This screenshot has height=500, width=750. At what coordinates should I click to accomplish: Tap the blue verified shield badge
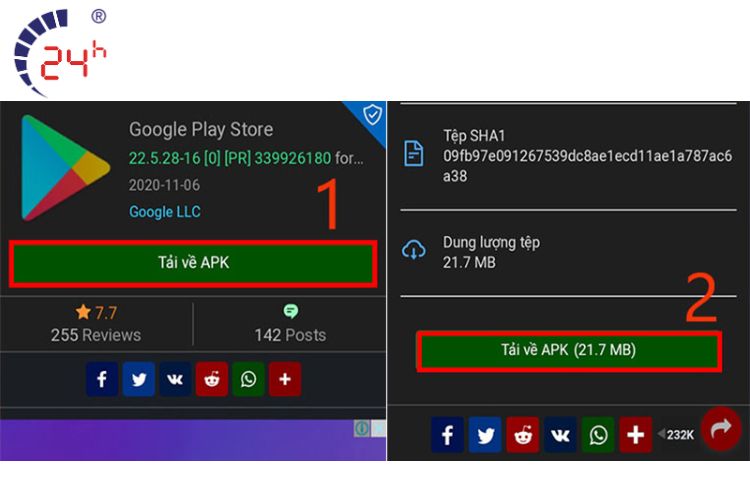point(372,115)
